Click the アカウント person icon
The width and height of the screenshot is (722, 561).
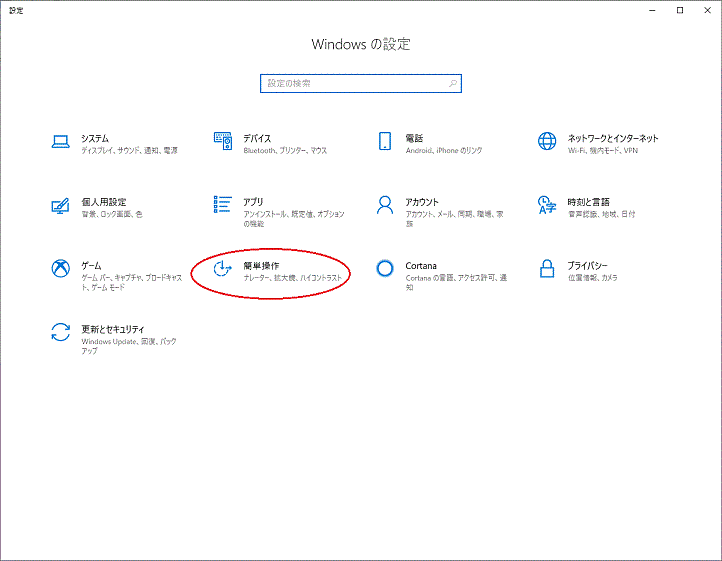(x=385, y=205)
